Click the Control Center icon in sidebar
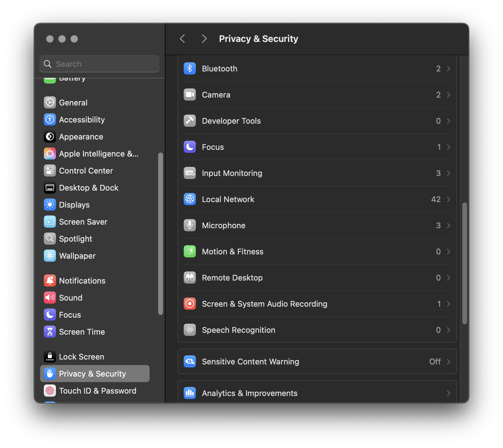The width and height of the screenshot is (503, 448). (50, 171)
